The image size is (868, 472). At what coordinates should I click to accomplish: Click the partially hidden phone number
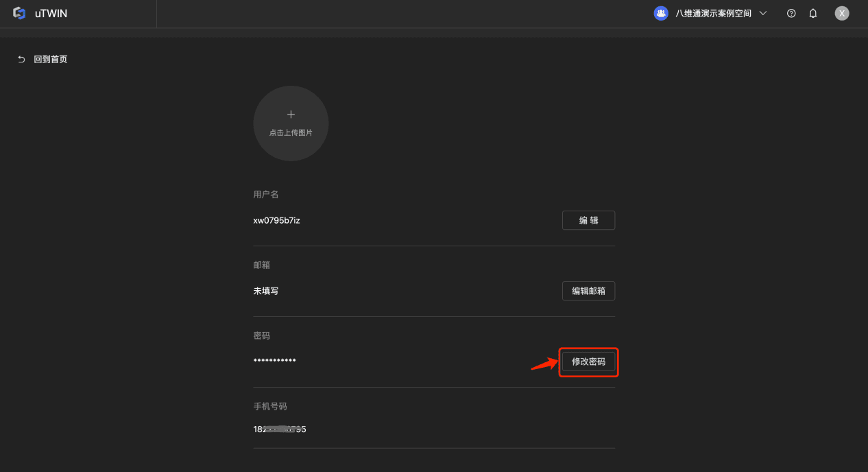(280, 429)
